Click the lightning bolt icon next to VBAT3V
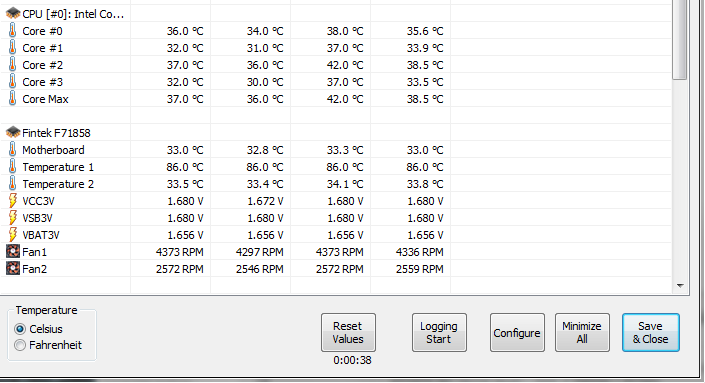 coord(13,235)
